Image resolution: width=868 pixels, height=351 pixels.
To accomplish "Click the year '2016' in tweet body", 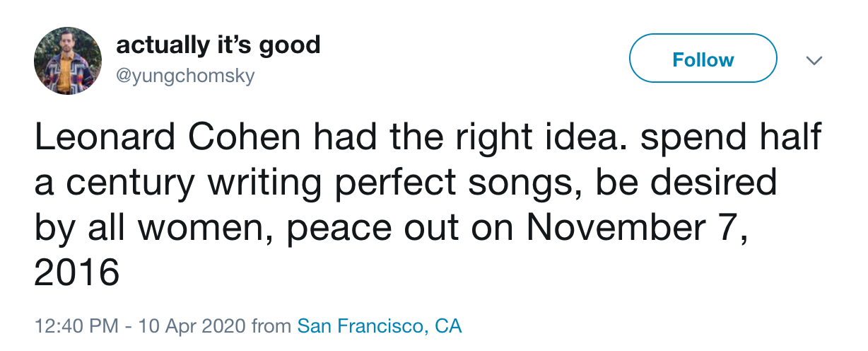I will point(77,273).
